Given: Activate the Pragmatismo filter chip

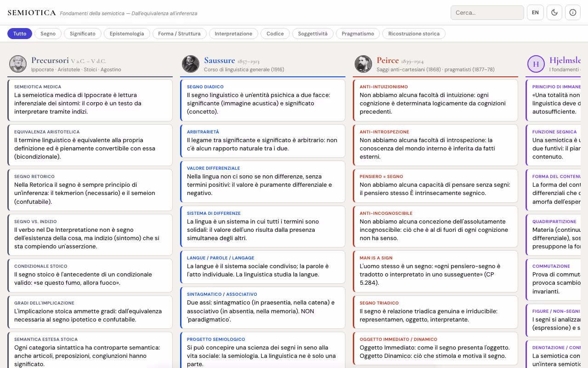Looking at the screenshot, I should 357,33.
